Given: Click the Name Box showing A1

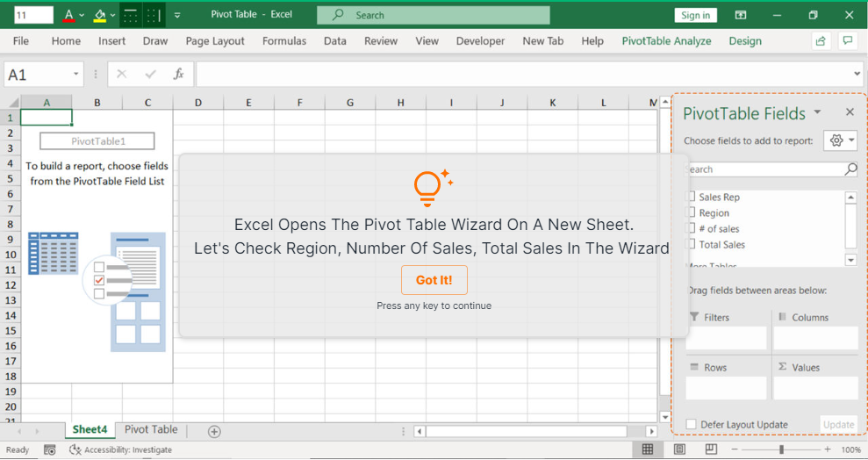Looking at the screenshot, I should point(37,74).
